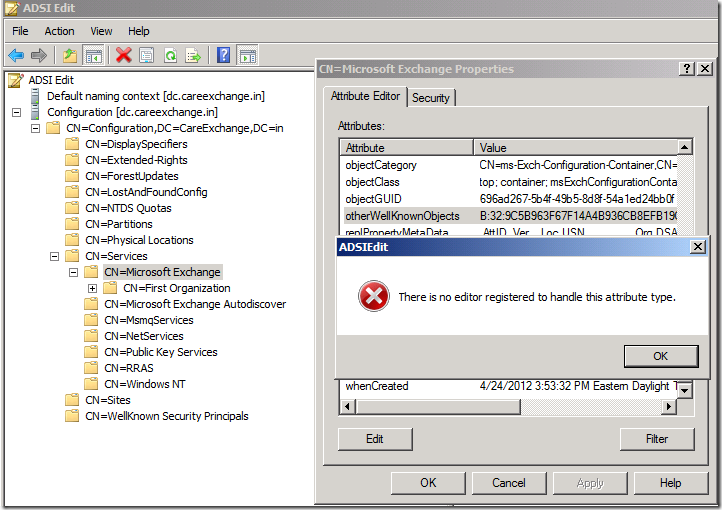
Task: Toggle the Show/Hide Action Pane icon
Action: [248, 56]
